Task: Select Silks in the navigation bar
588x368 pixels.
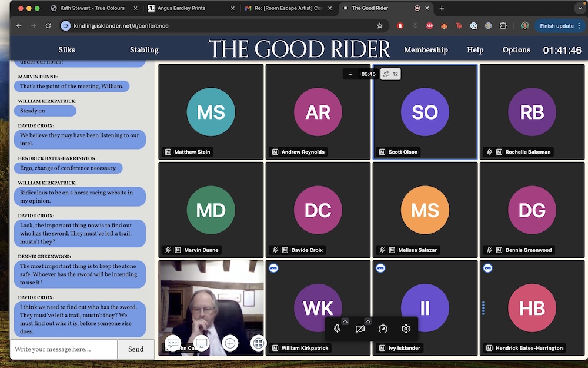Action: 66,49
